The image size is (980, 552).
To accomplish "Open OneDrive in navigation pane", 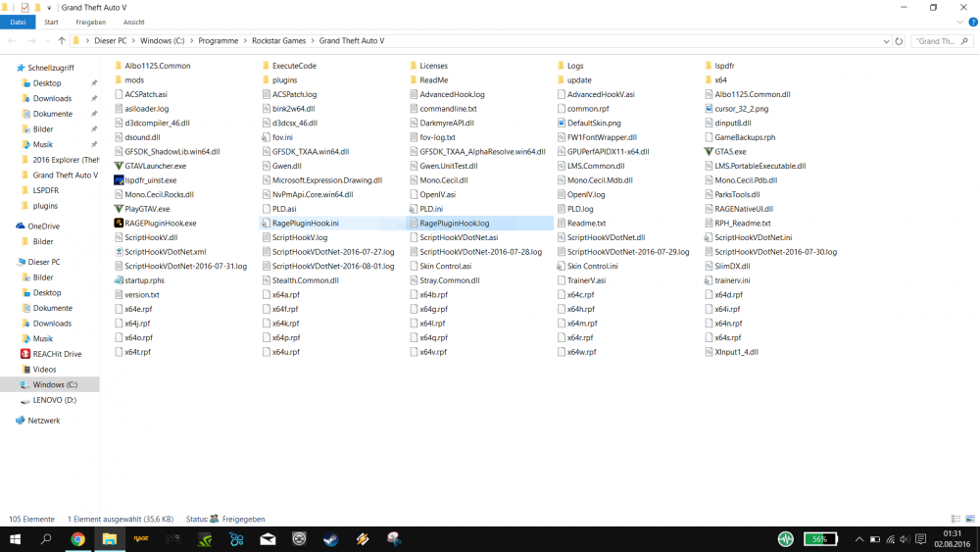I will pyautogui.click(x=44, y=226).
